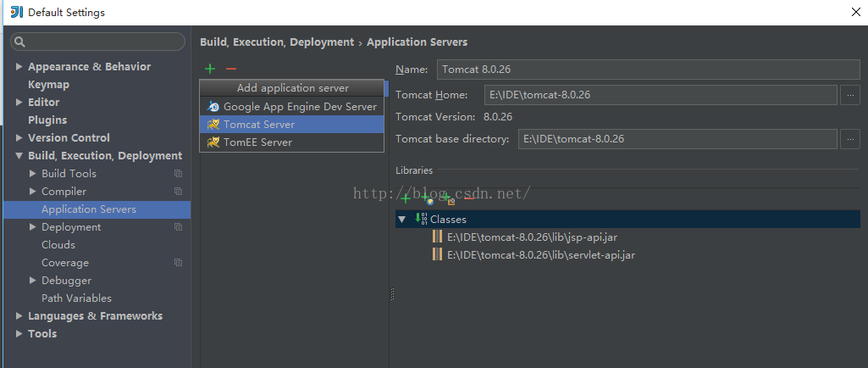Click the IntelliJ logo in the title bar
This screenshot has height=368, width=868.
pos(17,12)
